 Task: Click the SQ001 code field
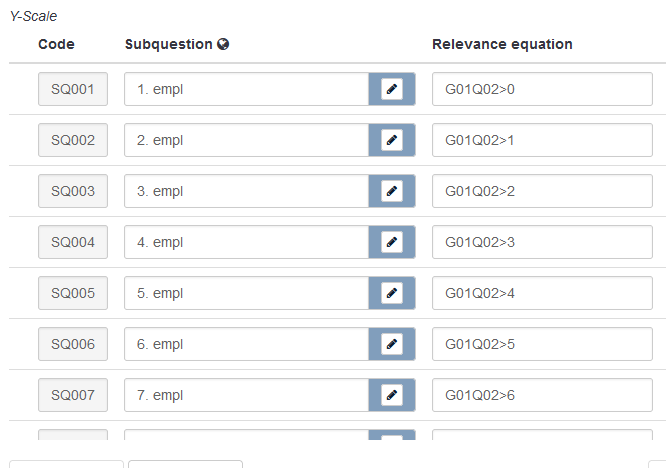pyautogui.click(x=73, y=90)
